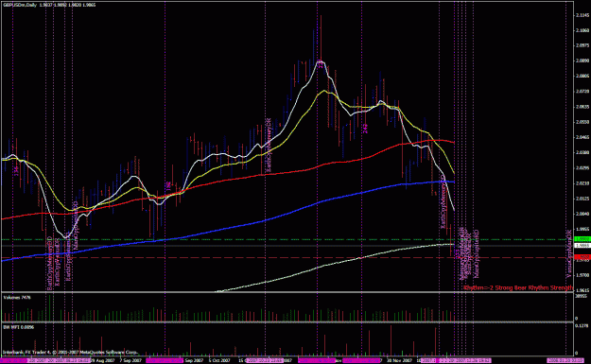Click the 2.0295 price axis label

[582, 168]
